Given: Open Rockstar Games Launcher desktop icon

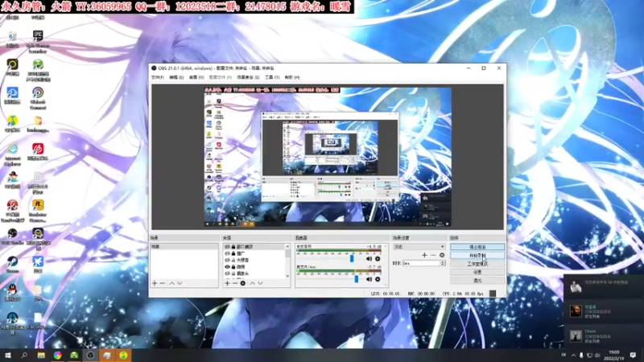Looking at the screenshot, I should [x=38, y=211].
